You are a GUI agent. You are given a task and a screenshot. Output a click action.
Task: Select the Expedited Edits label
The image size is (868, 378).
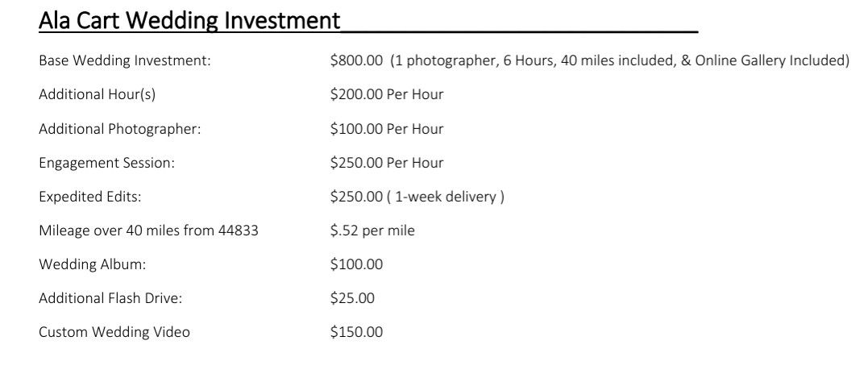pos(90,197)
